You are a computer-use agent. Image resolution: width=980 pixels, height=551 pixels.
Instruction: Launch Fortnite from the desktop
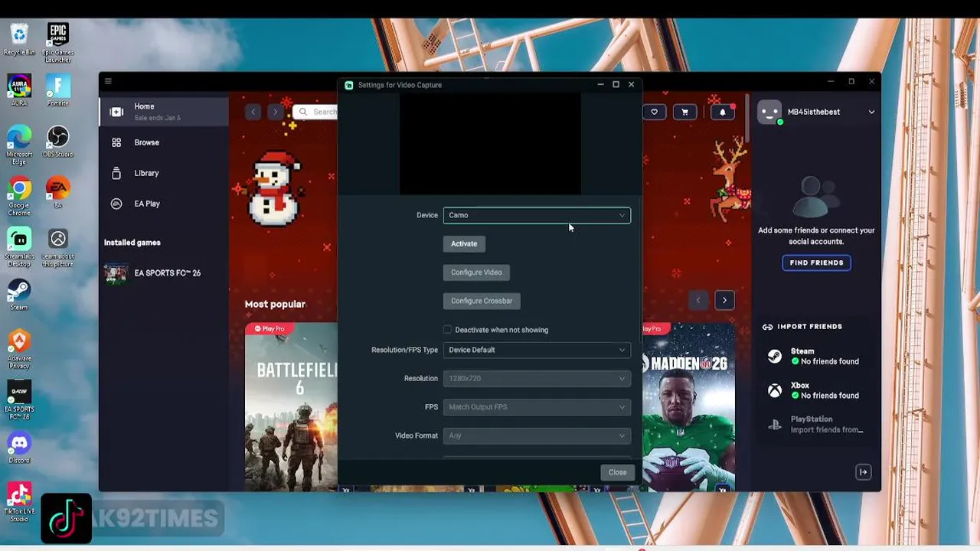tap(57, 90)
